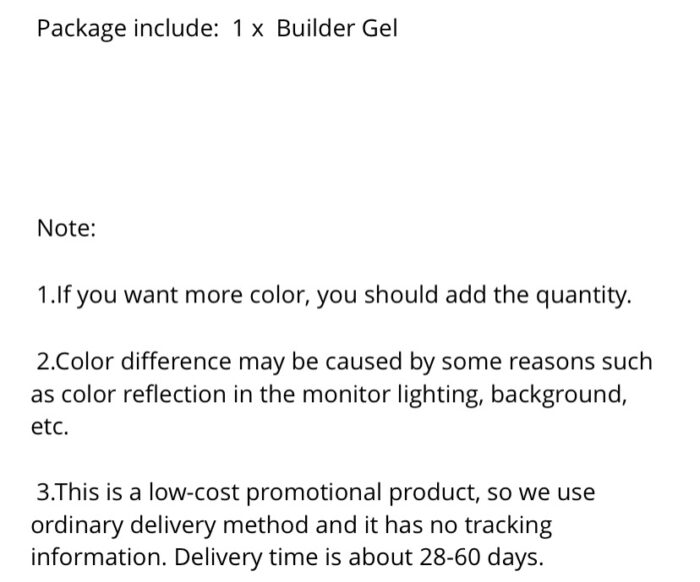Click the 'add the quantity' sentence
The width and height of the screenshot is (700, 582).
tap(538, 295)
